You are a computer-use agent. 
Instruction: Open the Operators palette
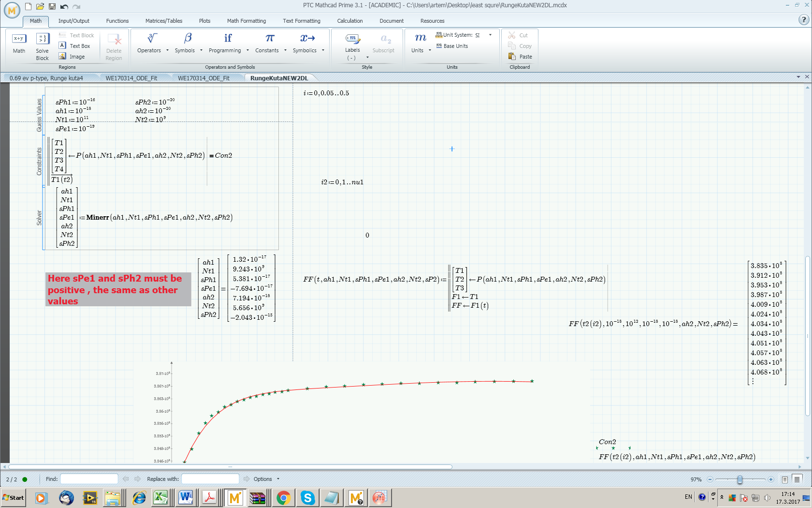pyautogui.click(x=149, y=43)
